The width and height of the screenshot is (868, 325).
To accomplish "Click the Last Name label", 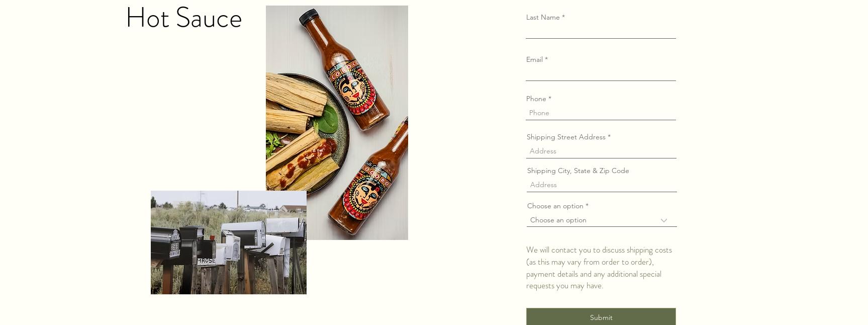I will 545,17.
